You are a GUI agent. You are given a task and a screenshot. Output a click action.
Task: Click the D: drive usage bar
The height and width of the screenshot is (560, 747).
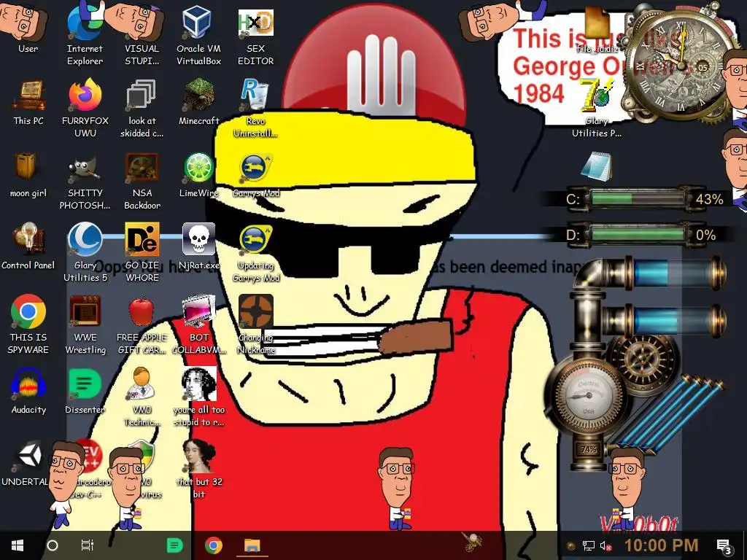638,234
